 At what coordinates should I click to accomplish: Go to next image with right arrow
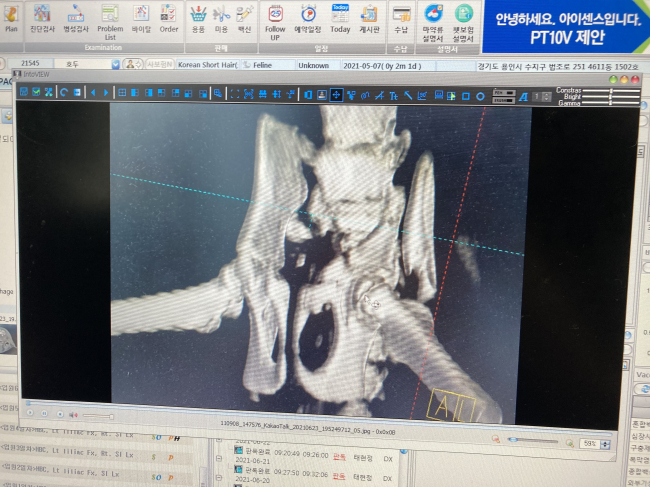point(106,93)
